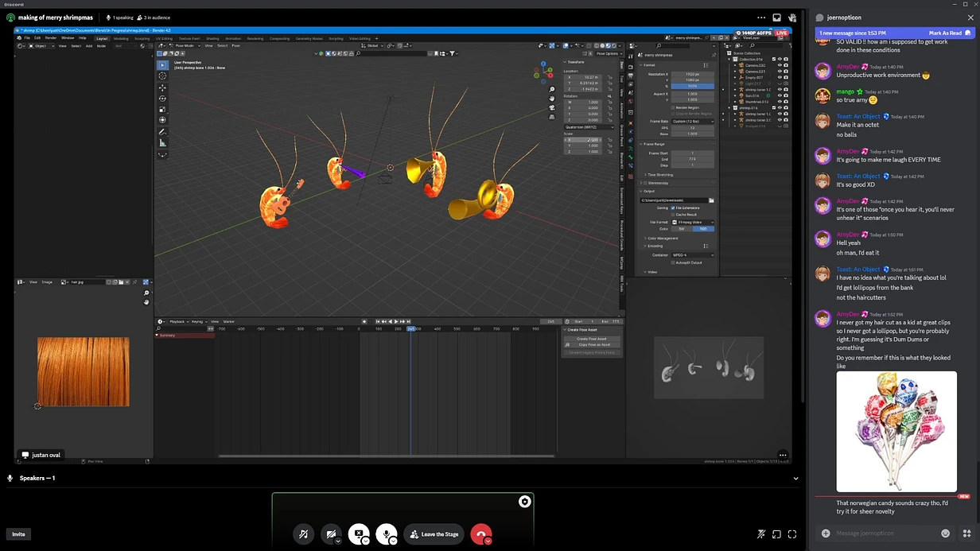Open Encoding panel presets list icon
This screenshot has width=980, height=551.
(706, 246)
